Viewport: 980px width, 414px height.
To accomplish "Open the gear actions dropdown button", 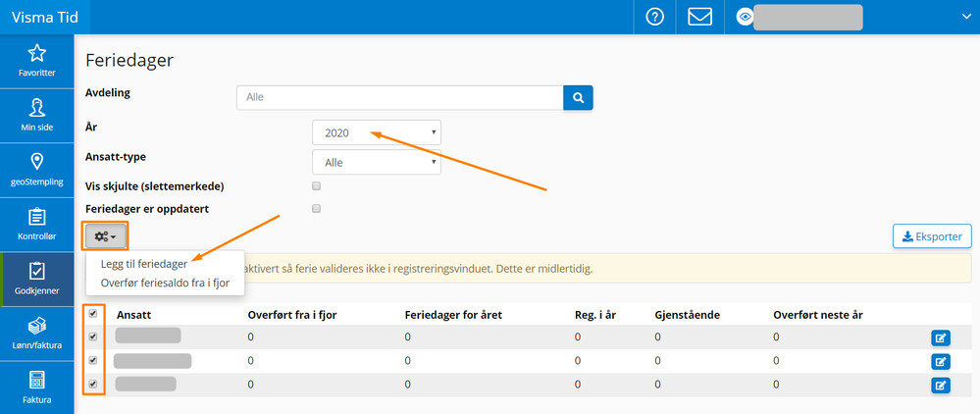I will point(106,236).
